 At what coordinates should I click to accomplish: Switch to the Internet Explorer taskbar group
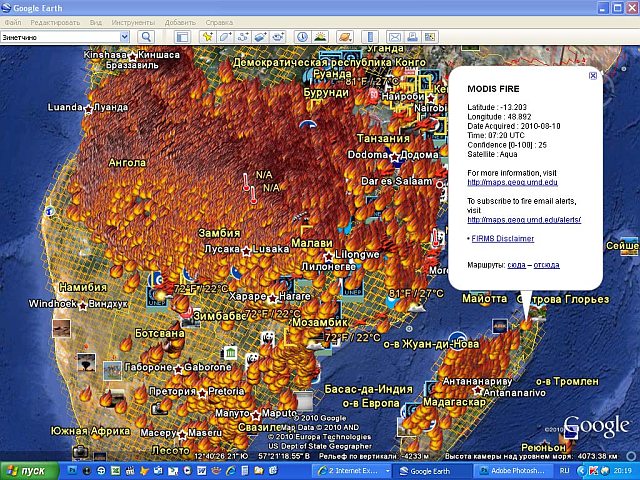pos(352,471)
